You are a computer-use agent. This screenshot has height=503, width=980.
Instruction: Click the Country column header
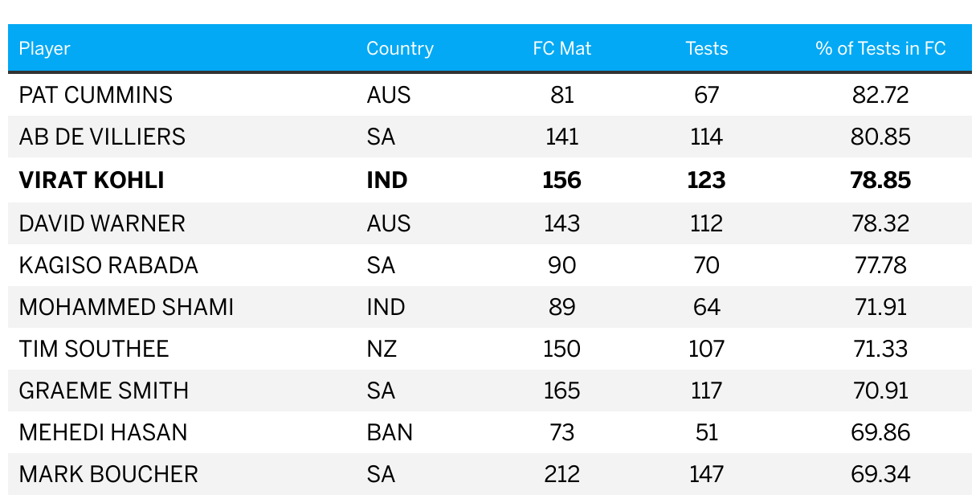(x=399, y=48)
